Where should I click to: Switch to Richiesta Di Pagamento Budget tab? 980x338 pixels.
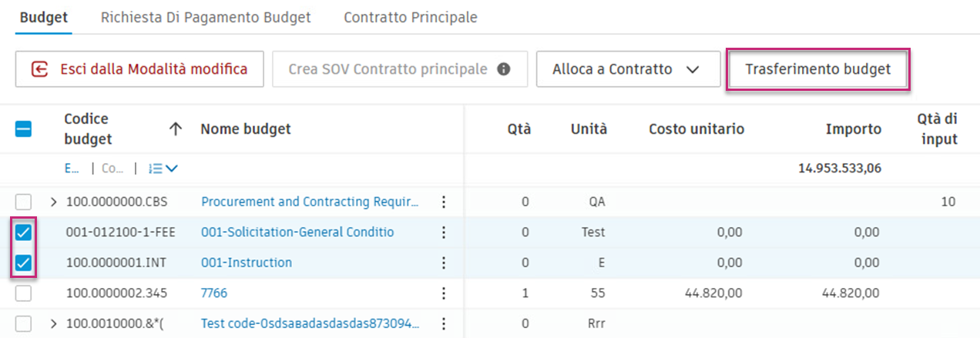pos(206,17)
